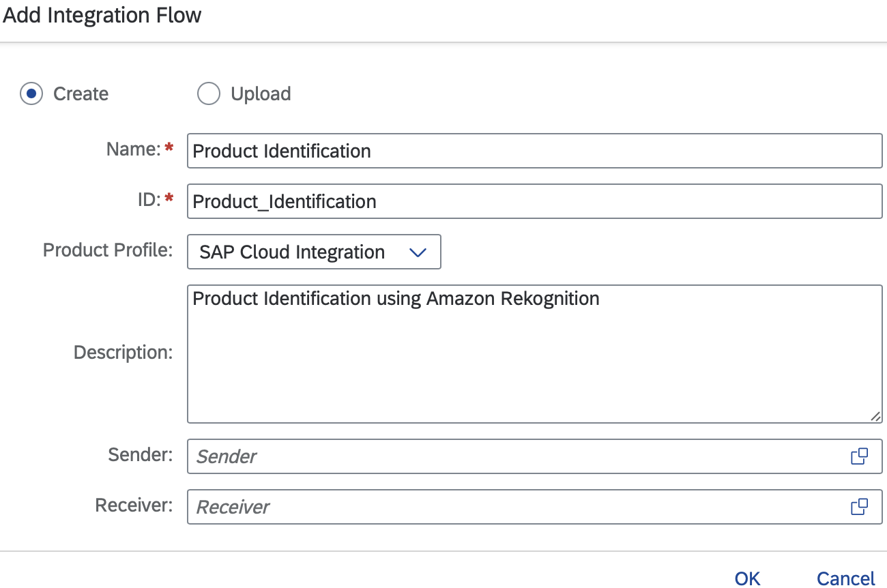Click the Description field label

tap(123, 353)
